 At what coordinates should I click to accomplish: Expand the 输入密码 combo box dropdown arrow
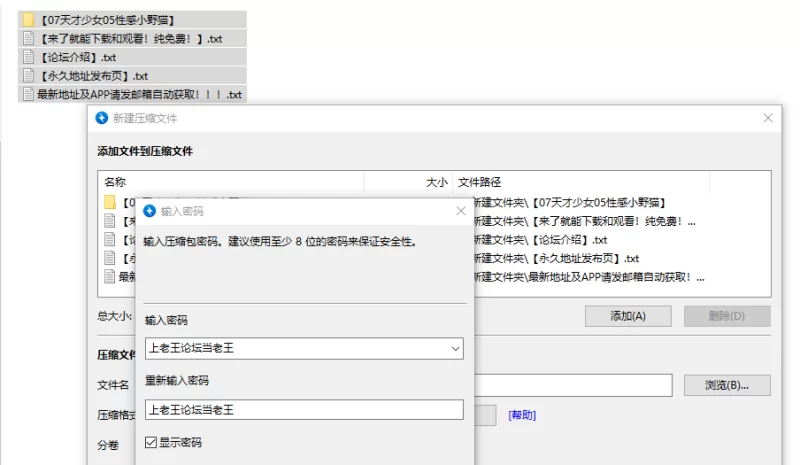pyautogui.click(x=455, y=348)
